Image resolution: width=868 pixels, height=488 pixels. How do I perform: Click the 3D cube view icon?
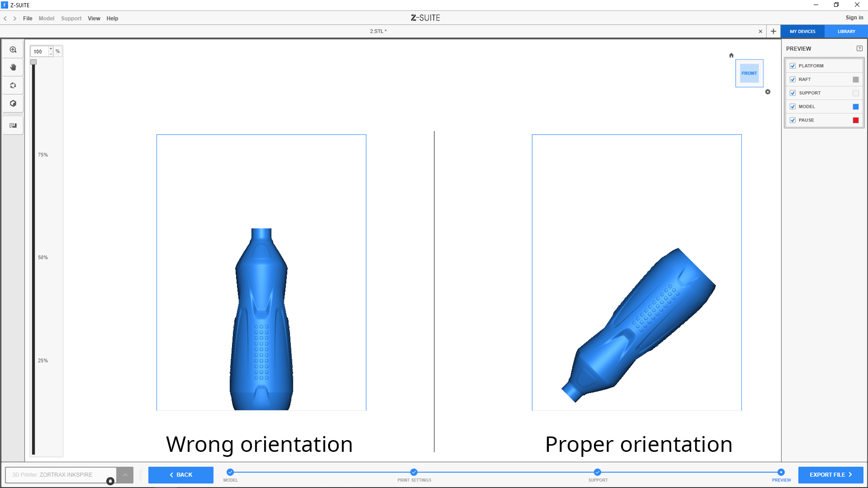click(13, 103)
